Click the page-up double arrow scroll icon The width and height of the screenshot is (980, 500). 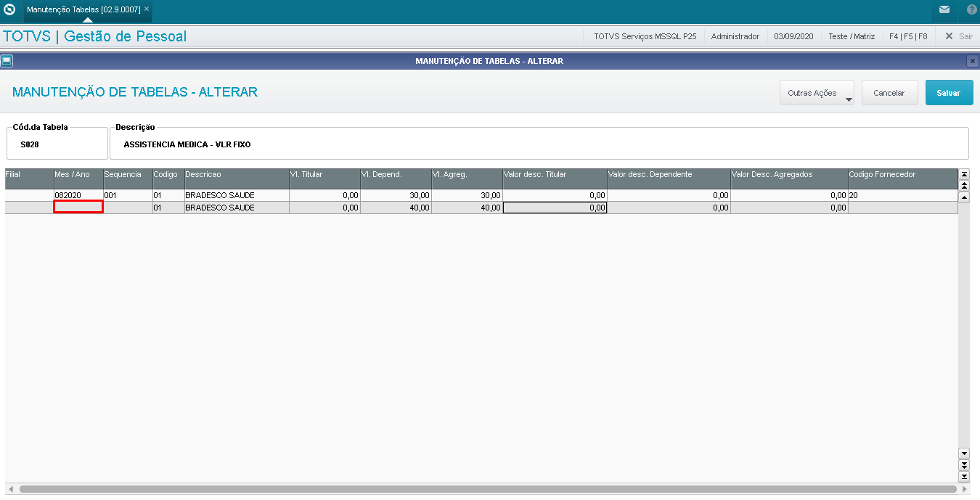964,186
